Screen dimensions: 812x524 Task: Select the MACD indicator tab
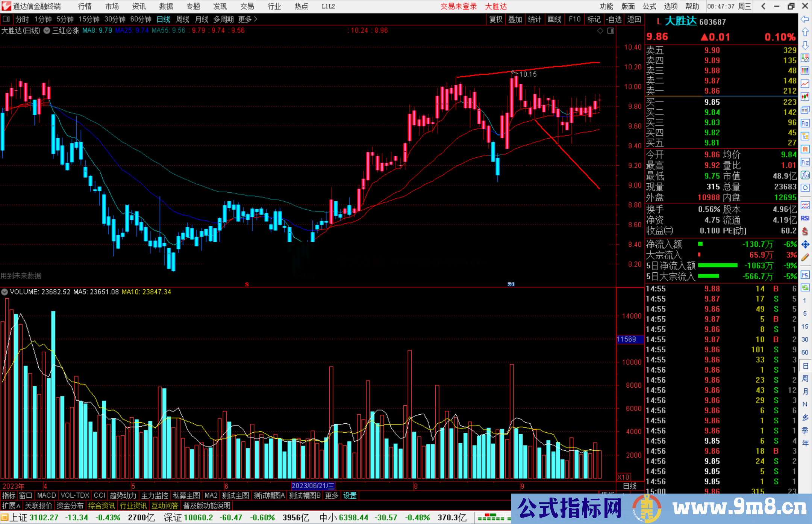point(46,495)
